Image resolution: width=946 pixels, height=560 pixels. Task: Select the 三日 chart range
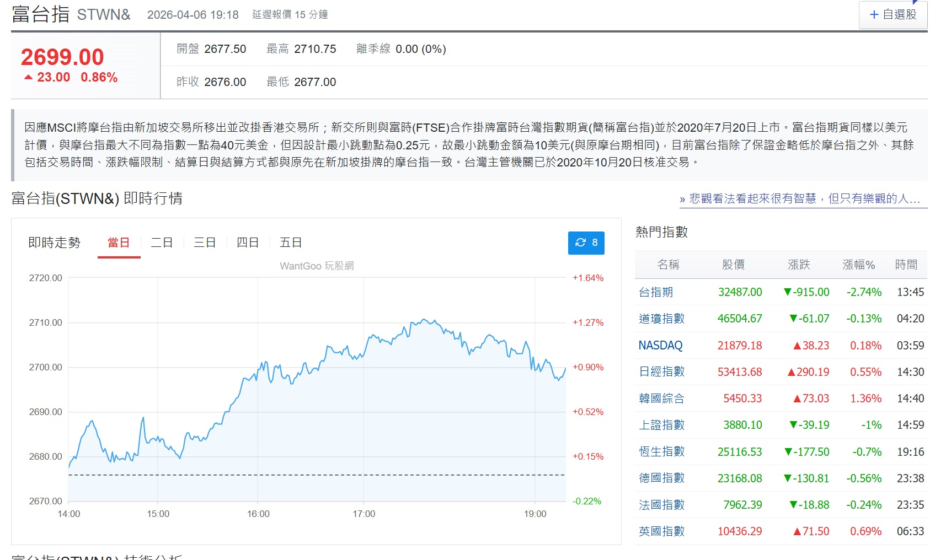(x=205, y=243)
